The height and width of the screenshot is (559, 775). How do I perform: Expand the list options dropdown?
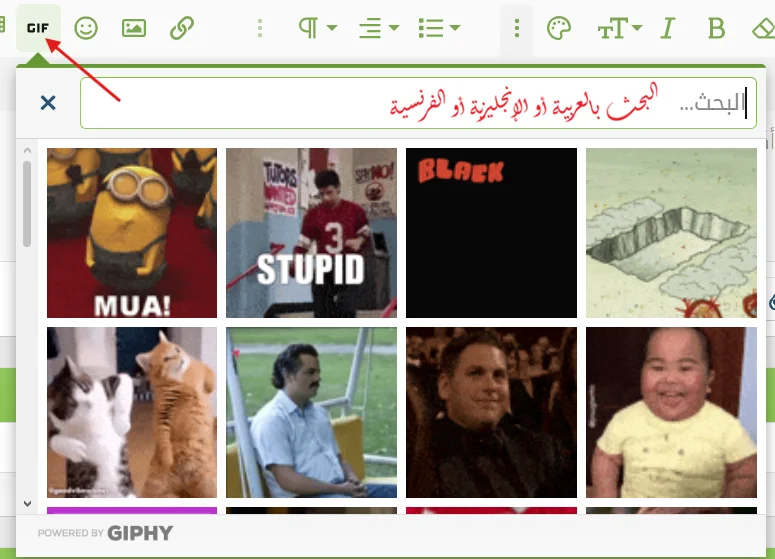click(x=439, y=28)
